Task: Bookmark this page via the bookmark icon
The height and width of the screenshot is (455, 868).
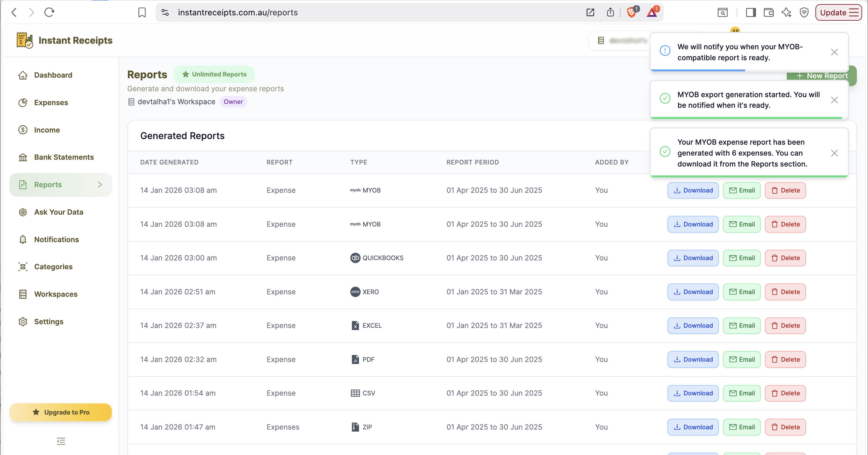Action: click(142, 12)
